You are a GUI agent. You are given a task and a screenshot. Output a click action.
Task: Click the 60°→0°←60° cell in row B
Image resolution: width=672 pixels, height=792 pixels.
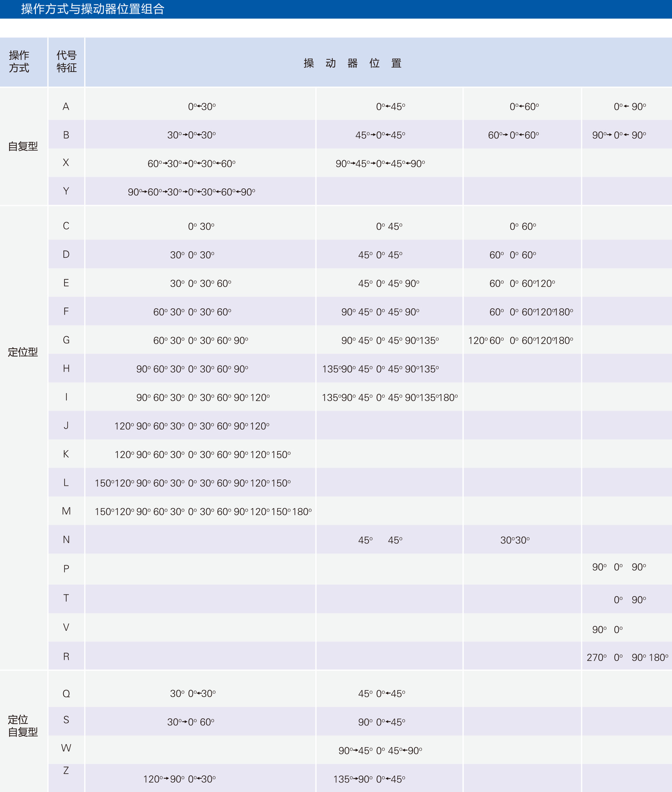513,135
